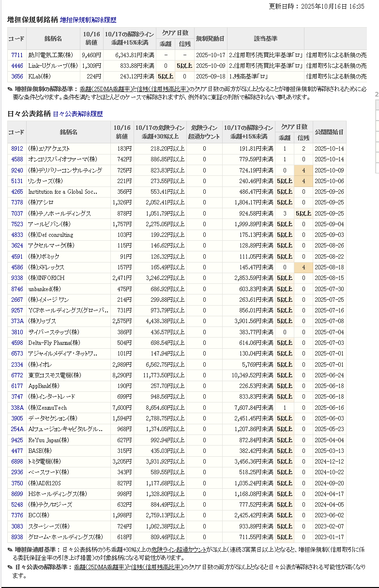Viewport: 379px width, 588px height.
Task: Click highlighted 信残 cell in リンカーズ row
Action: (x=303, y=181)
